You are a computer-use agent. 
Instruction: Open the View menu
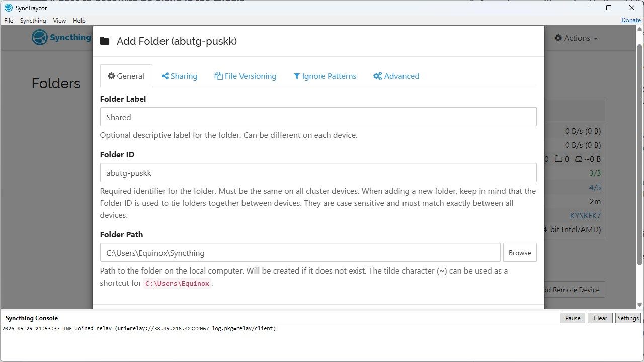(x=59, y=21)
